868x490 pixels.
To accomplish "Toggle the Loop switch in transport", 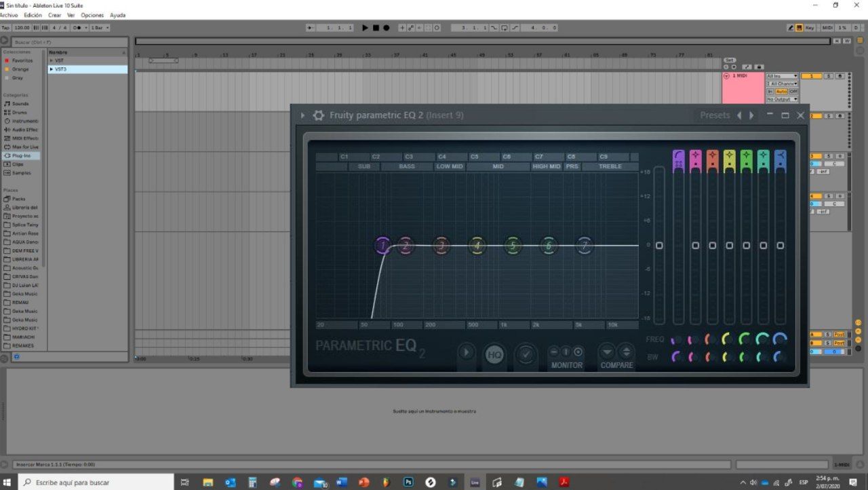I will [x=505, y=28].
